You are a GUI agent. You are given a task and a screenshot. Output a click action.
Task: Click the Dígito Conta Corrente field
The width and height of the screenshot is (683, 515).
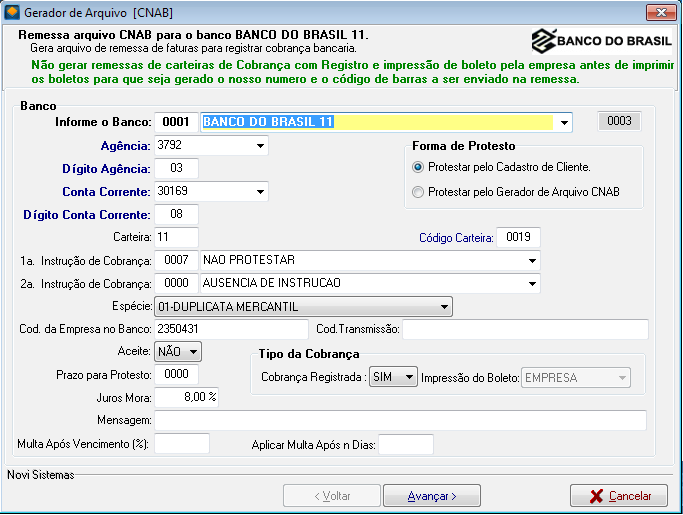[x=176, y=214]
